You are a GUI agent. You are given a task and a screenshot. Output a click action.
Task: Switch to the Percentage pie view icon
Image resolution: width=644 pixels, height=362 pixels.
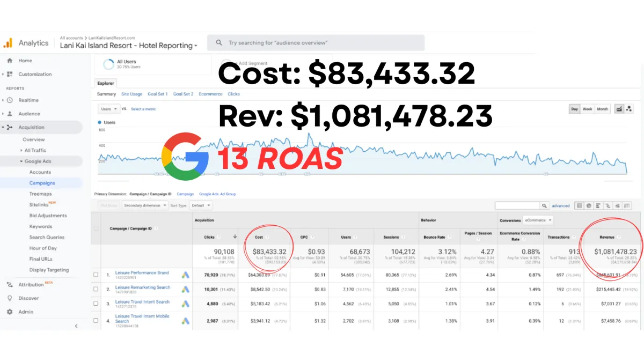click(x=589, y=205)
